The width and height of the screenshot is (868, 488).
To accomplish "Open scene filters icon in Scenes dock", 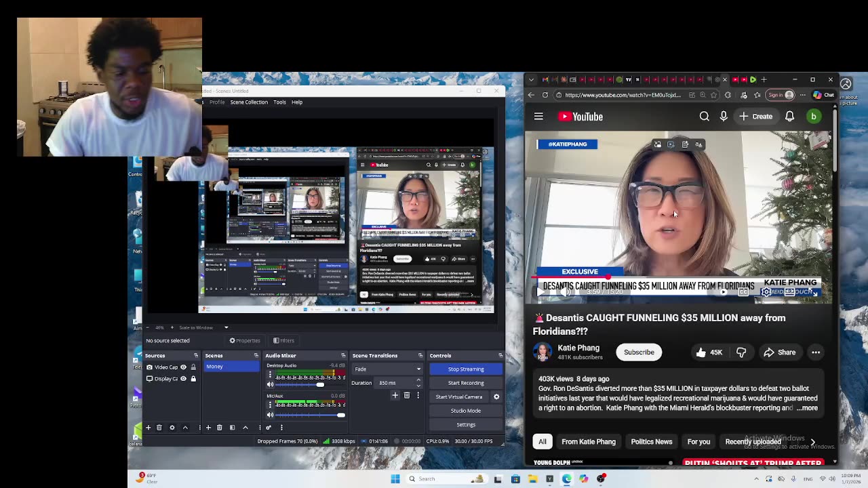I will [x=232, y=428].
